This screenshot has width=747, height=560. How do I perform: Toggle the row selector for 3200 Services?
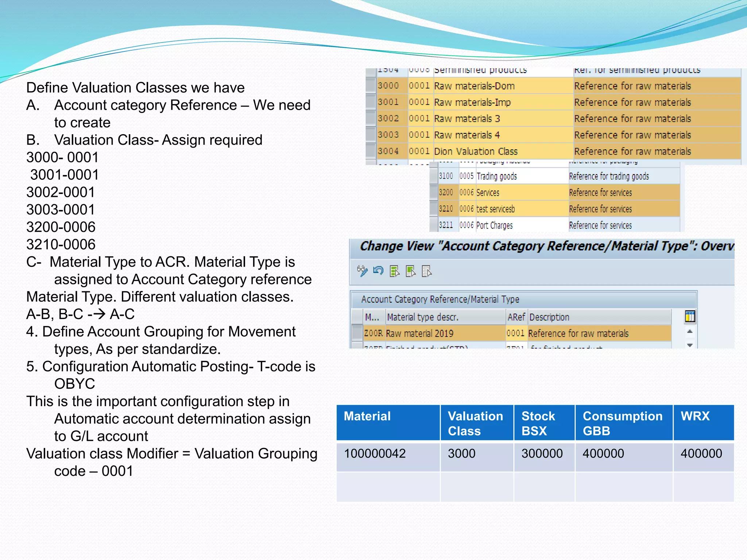(x=434, y=192)
